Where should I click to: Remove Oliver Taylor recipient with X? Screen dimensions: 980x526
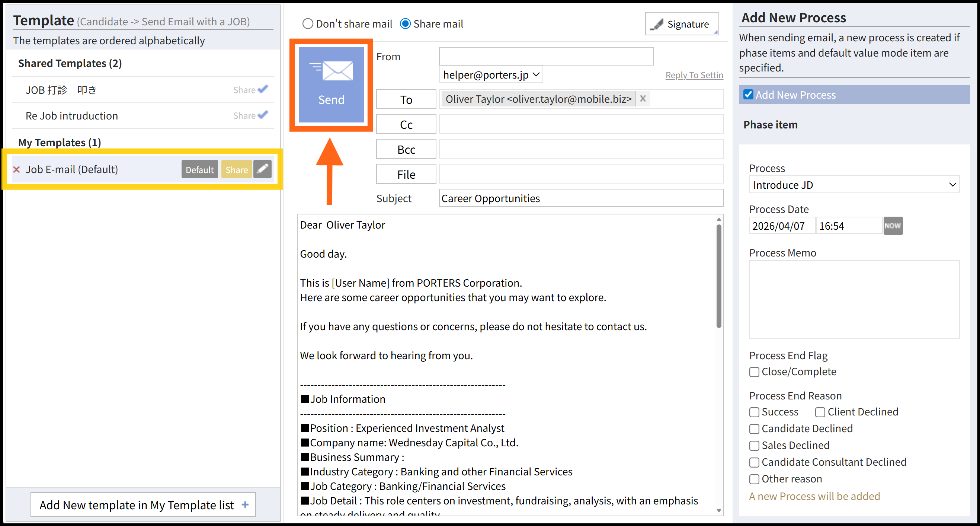(x=643, y=99)
